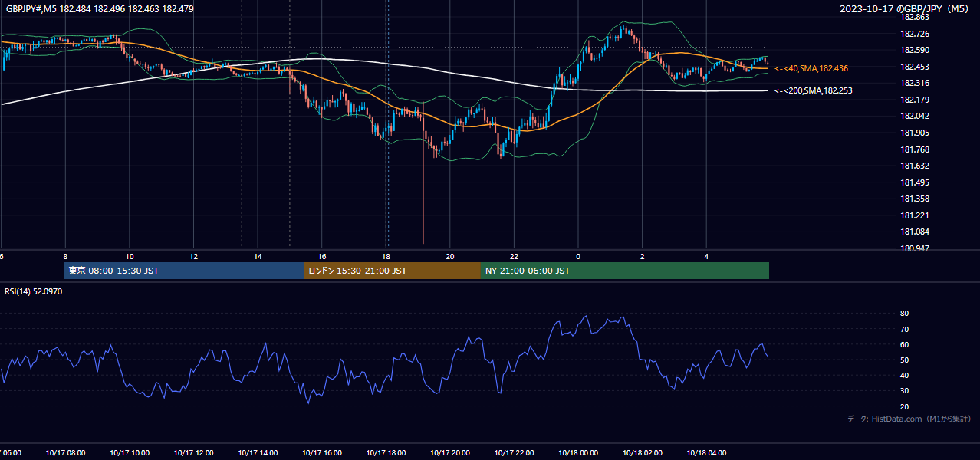Click hour label 10 under price chart

coord(130,256)
